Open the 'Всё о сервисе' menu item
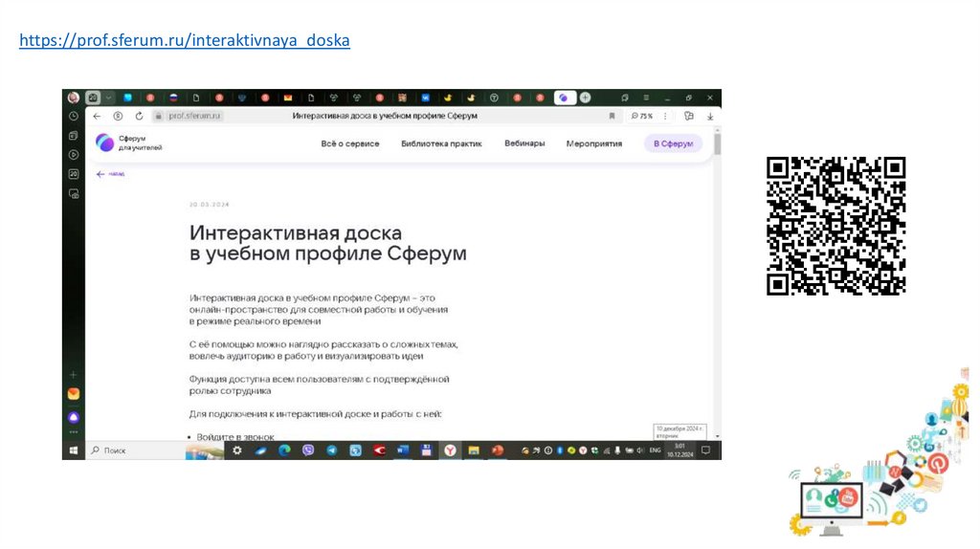The height and width of the screenshot is (549, 980). pyautogui.click(x=350, y=143)
